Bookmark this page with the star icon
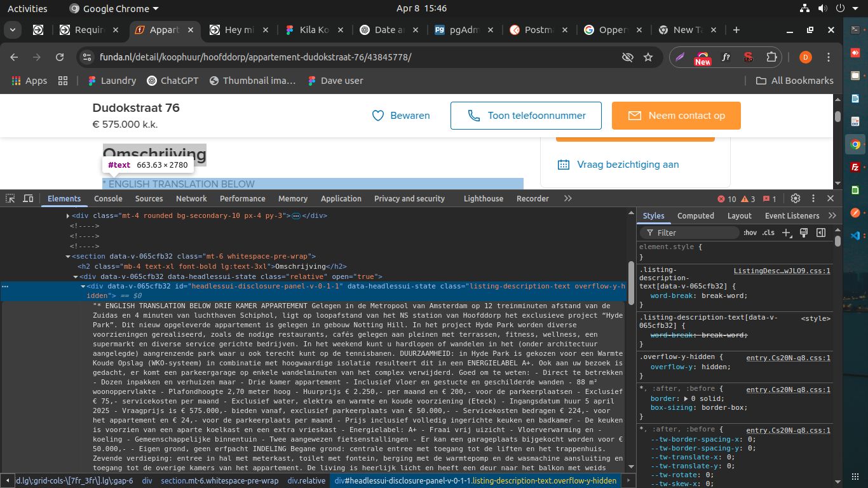 (648, 57)
